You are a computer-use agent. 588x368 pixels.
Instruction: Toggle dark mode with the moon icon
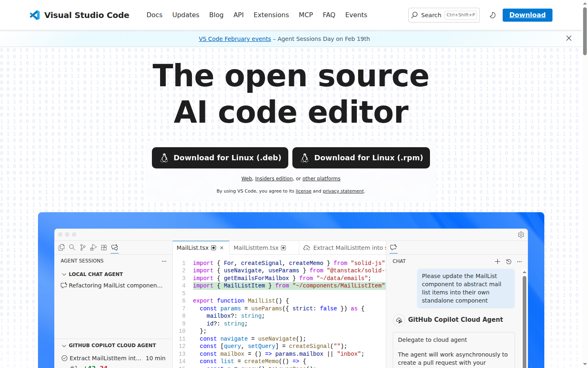click(492, 15)
